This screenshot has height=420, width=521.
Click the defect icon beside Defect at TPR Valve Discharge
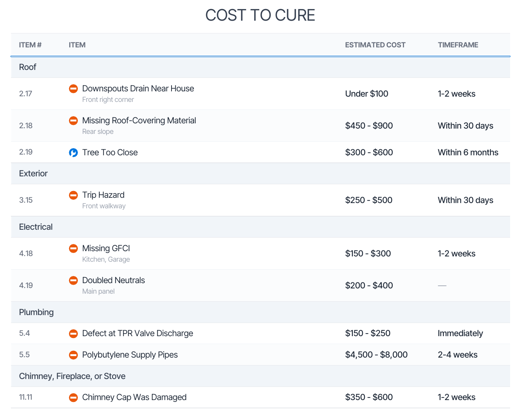73,334
